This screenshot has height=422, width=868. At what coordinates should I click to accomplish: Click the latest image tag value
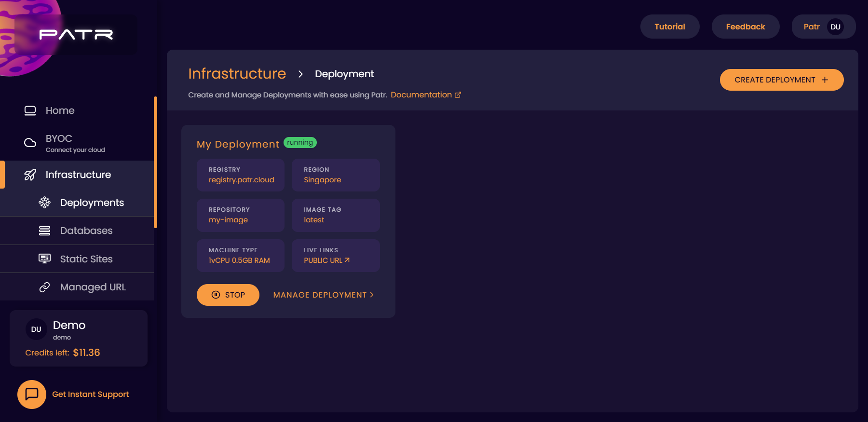pyautogui.click(x=314, y=220)
